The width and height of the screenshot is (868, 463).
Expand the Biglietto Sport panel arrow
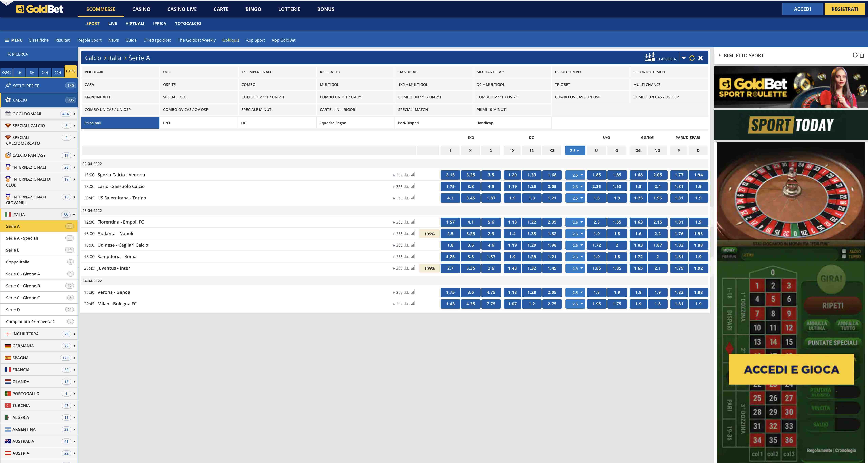[x=719, y=55]
